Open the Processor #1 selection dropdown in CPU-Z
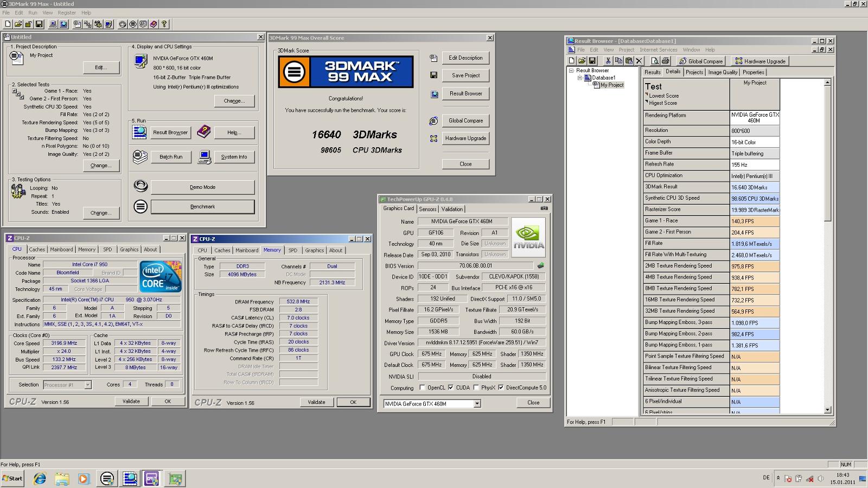 pyautogui.click(x=88, y=385)
